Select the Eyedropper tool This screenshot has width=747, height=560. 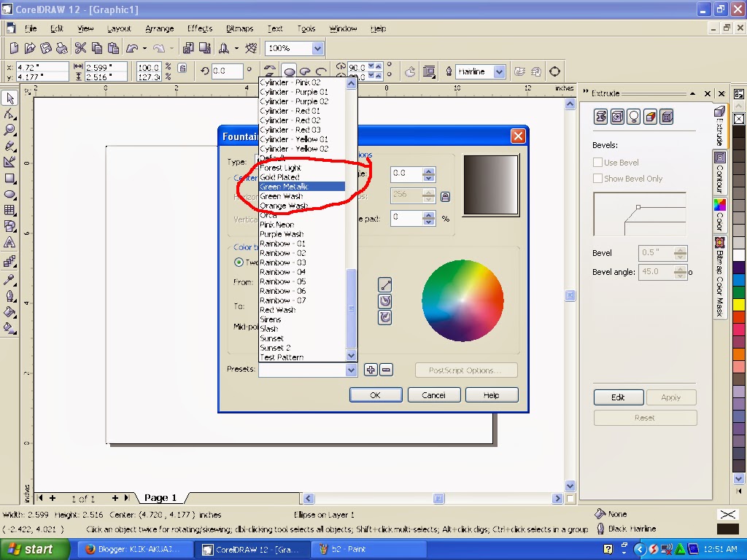[9, 279]
